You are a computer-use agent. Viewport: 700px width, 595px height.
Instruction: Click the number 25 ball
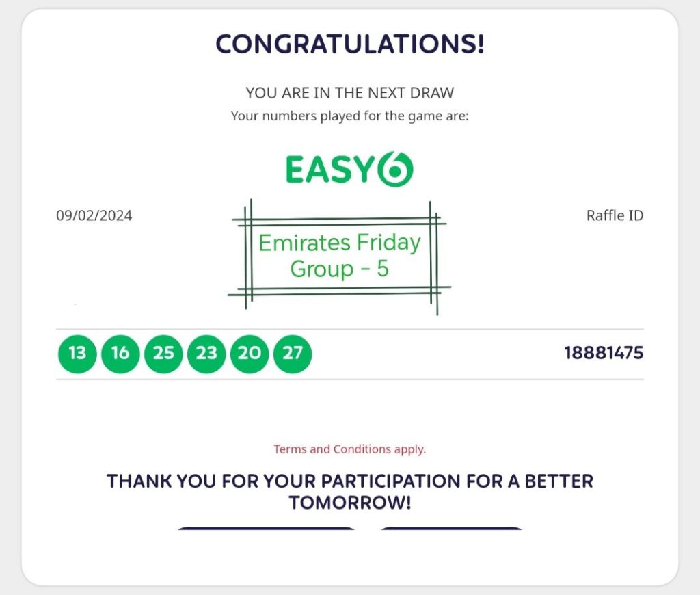pos(163,354)
